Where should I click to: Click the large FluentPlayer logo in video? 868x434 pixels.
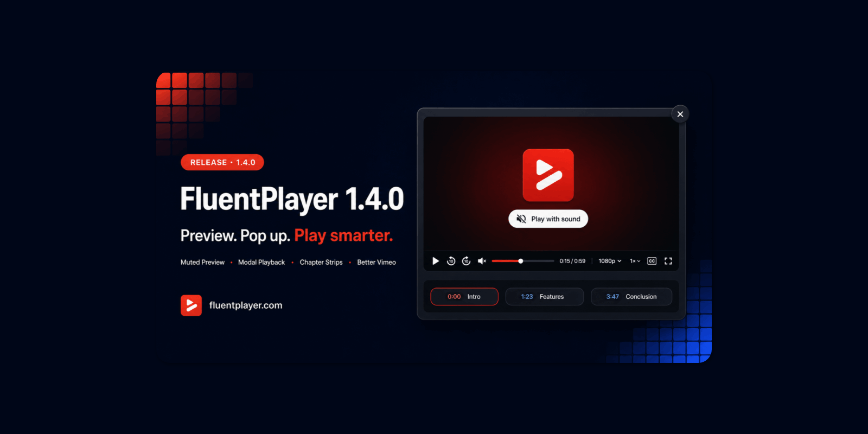pos(548,175)
